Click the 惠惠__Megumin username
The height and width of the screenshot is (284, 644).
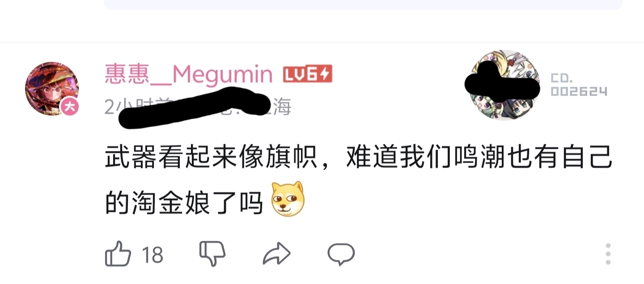(189, 74)
